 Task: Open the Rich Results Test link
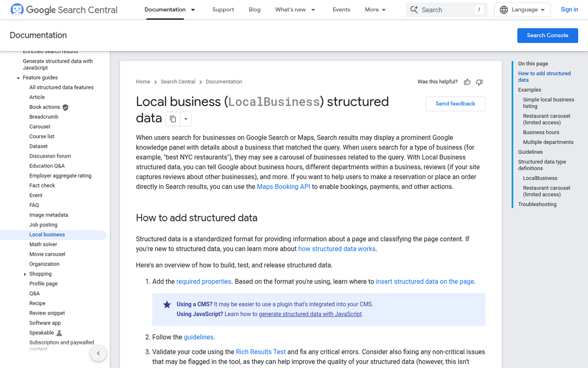261,352
